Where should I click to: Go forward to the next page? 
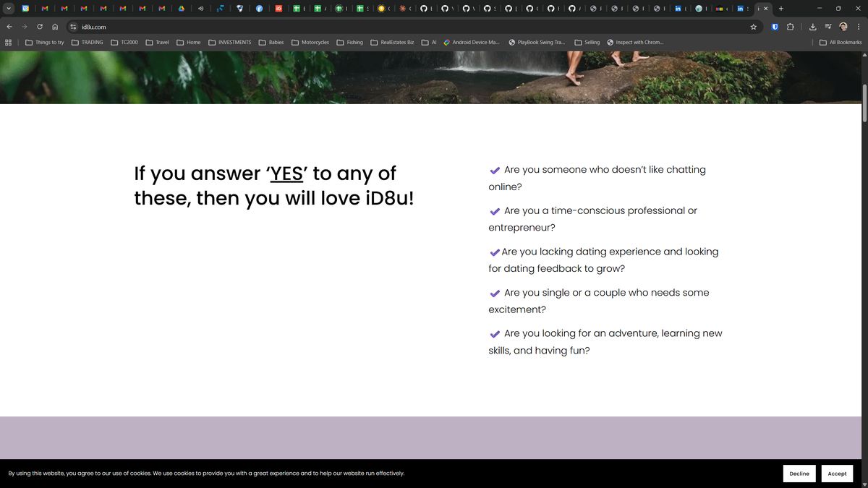(25, 27)
